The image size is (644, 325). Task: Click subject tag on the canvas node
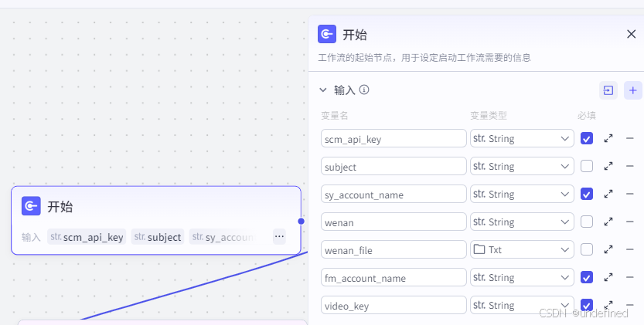point(157,237)
